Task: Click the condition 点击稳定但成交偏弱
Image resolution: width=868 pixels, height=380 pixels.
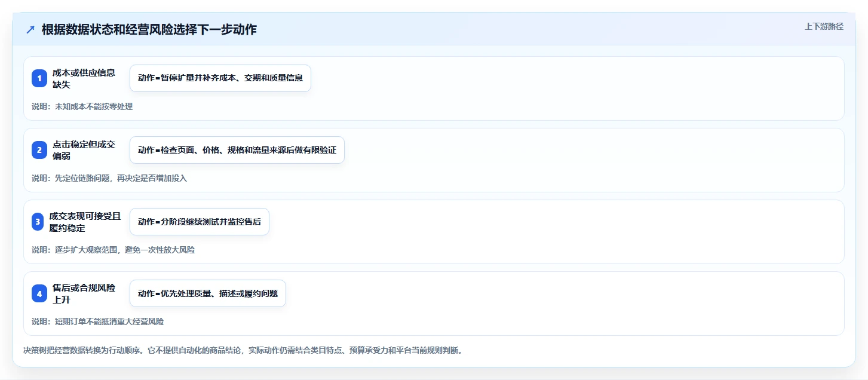Action: point(84,150)
